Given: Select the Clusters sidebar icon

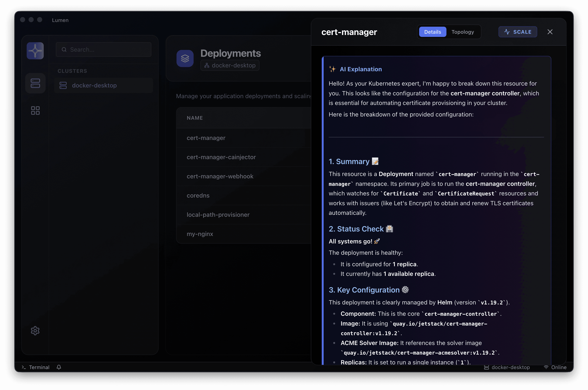Looking at the screenshot, I should (x=35, y=83).
